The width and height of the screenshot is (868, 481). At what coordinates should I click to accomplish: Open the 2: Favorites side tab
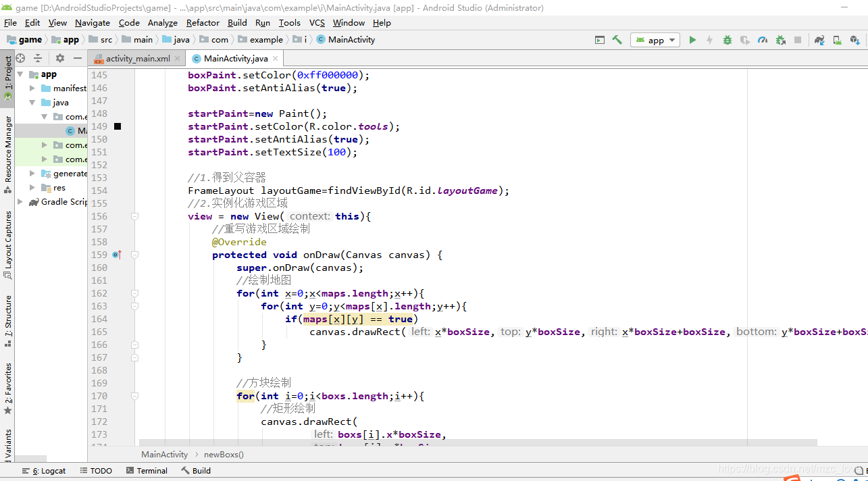[7, 388]
